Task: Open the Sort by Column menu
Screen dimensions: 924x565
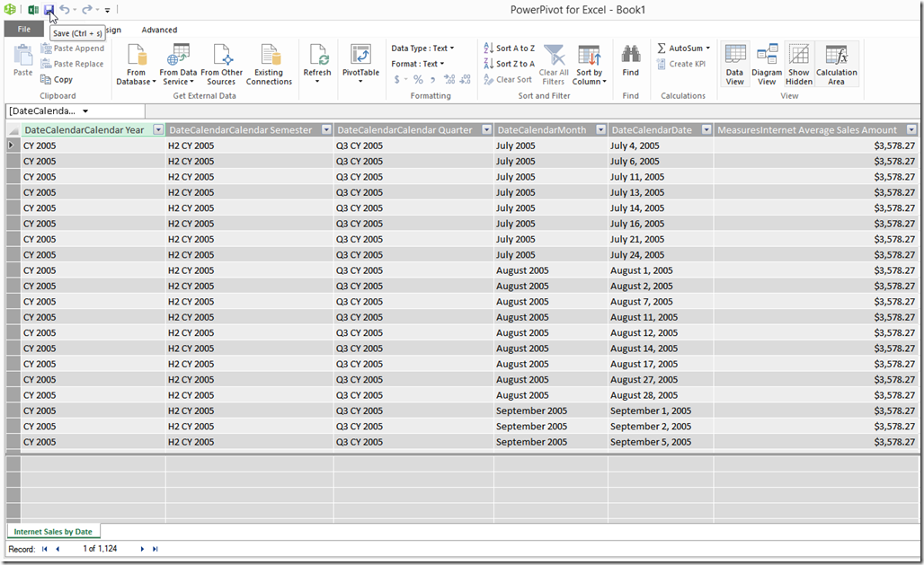Action: pos(590,64)
